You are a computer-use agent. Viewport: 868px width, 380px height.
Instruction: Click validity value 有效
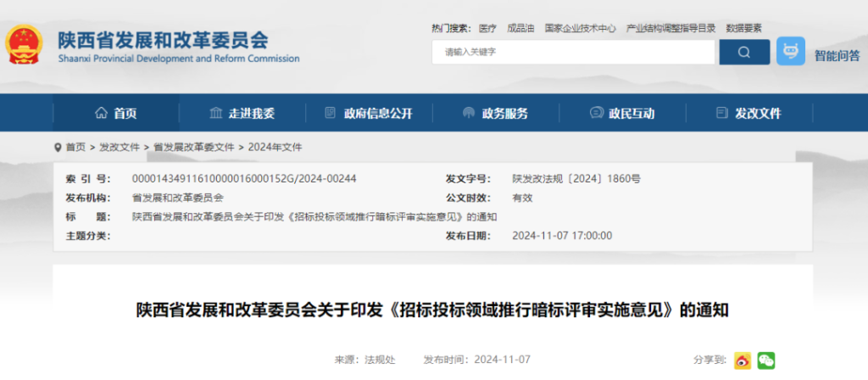[x=522, y=198]
